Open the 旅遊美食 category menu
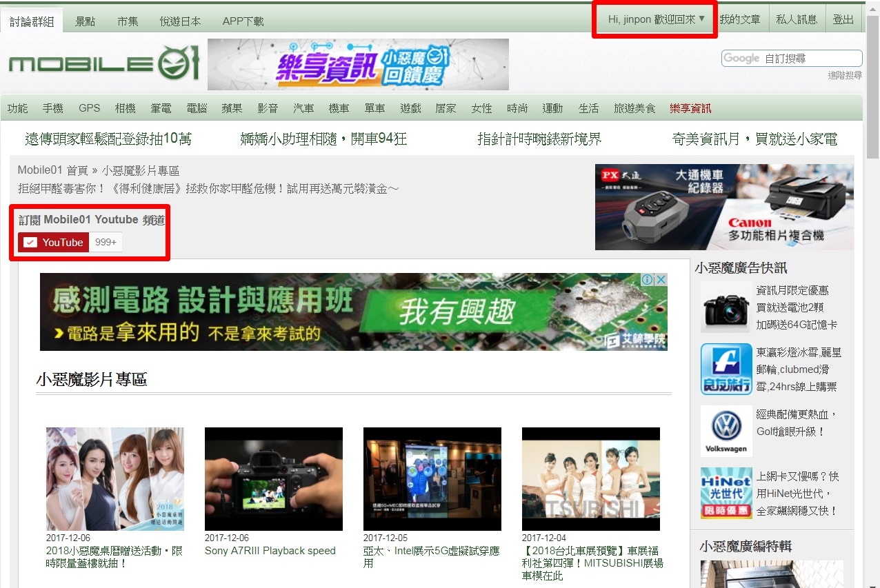This screenshot has width=880, height=588. click(x=634, y=108)
